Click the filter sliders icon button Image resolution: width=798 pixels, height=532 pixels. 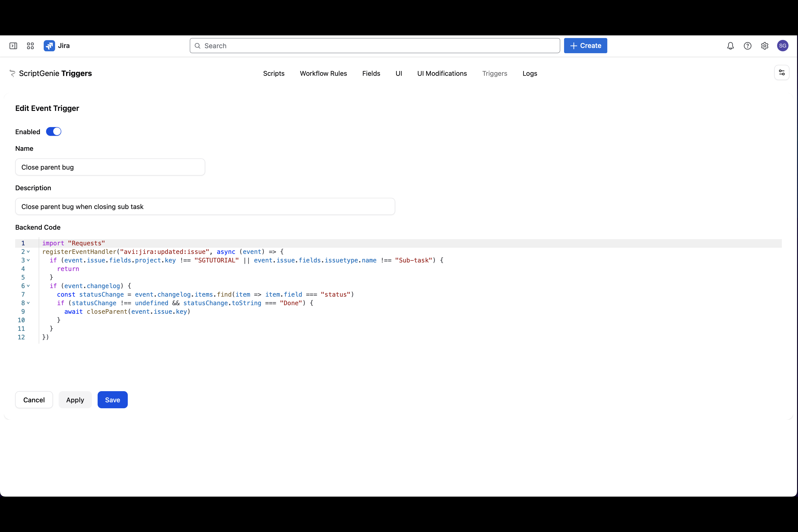pyautogui.click(x=782, y=73)
